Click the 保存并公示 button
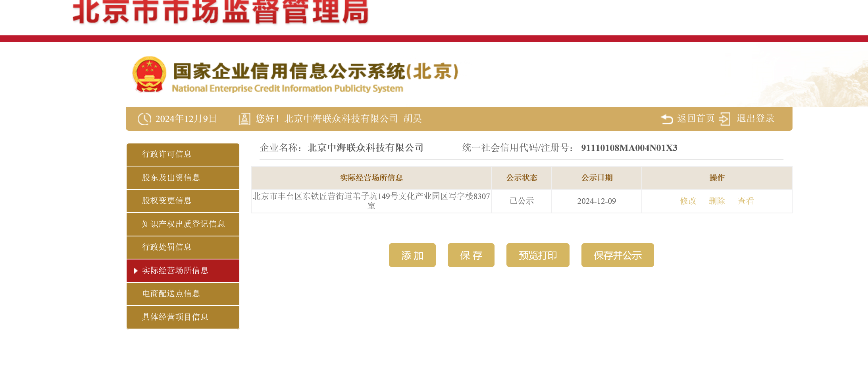This screenshot has width=868, height=389. (x=618, y=255)
